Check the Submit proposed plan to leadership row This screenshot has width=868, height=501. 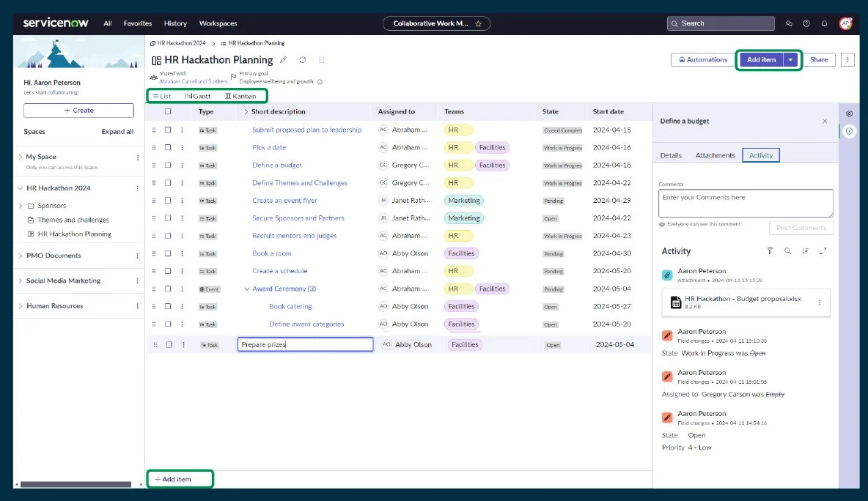(x=168, y=130)
